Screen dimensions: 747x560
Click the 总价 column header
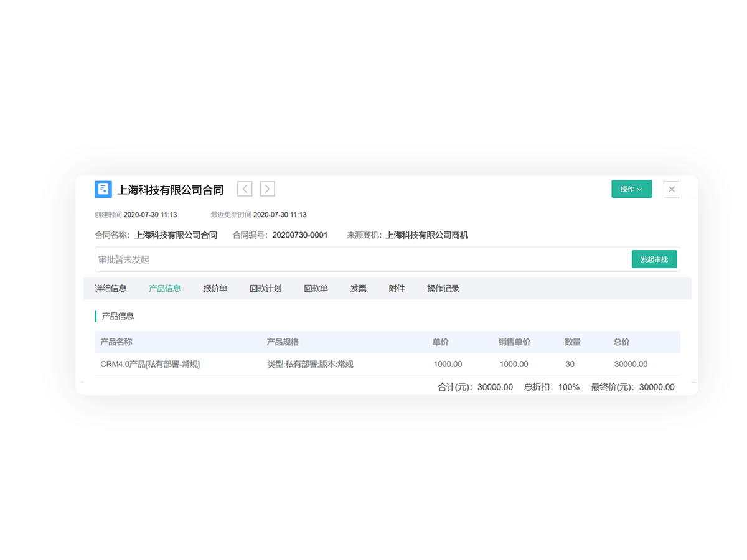622,342
